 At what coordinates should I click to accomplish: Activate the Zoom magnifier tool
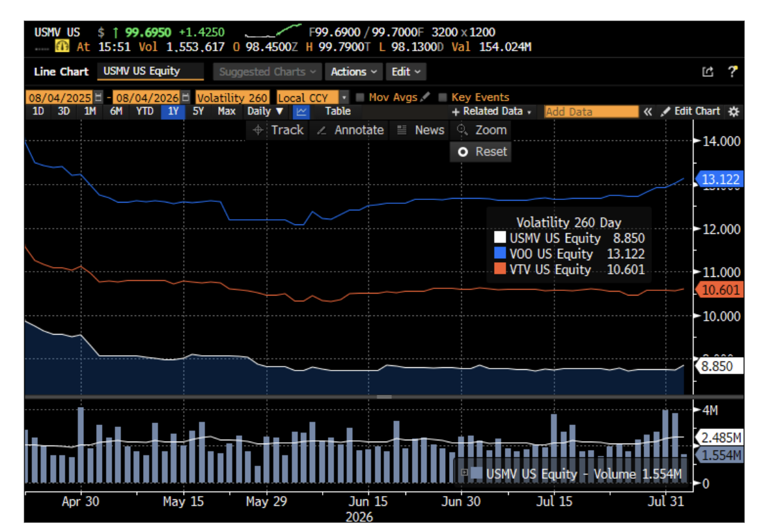[x=481, y=130]
